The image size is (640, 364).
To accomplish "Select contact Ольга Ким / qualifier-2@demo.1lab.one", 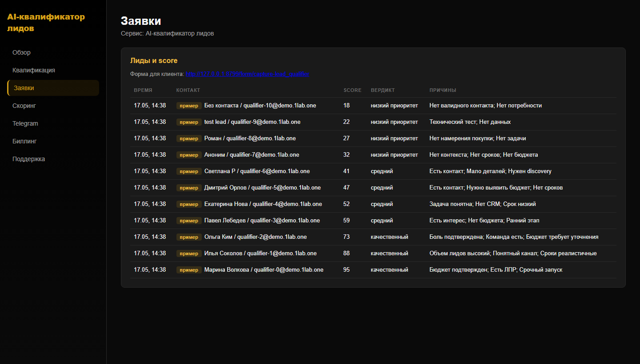I will click(255, 237).
